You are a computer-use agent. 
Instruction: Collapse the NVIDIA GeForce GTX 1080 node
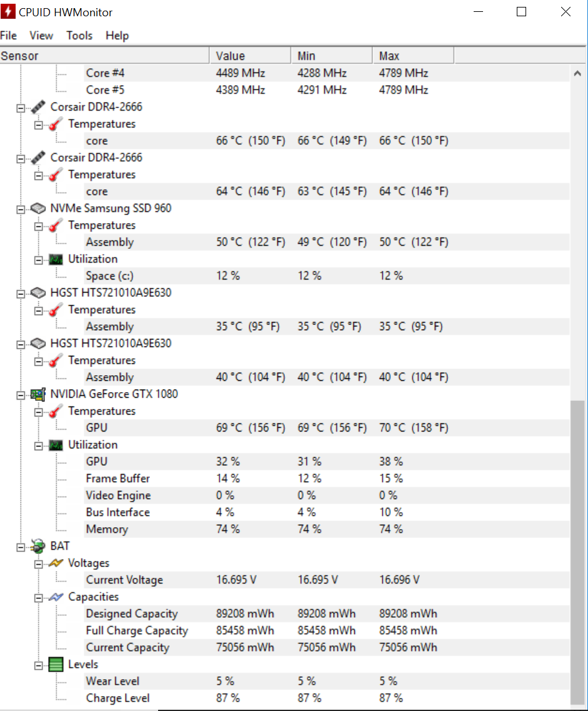(21, 395)
